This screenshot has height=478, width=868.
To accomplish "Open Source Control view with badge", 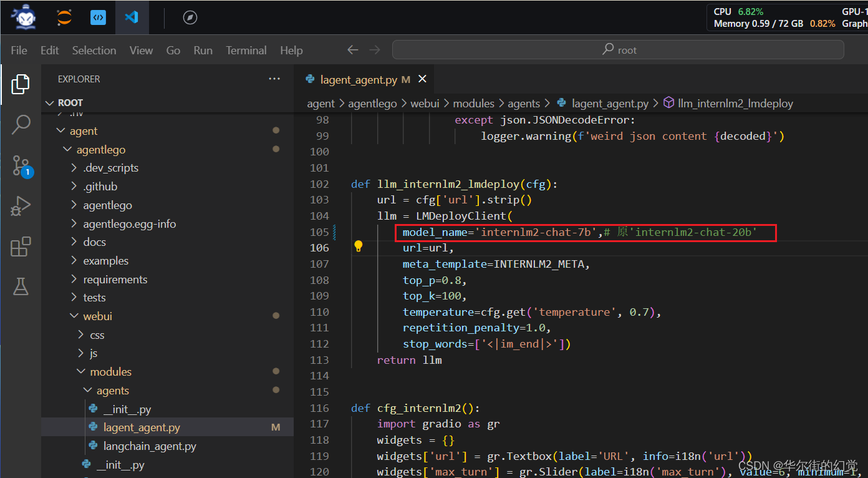I will click(x=22, y=166).
